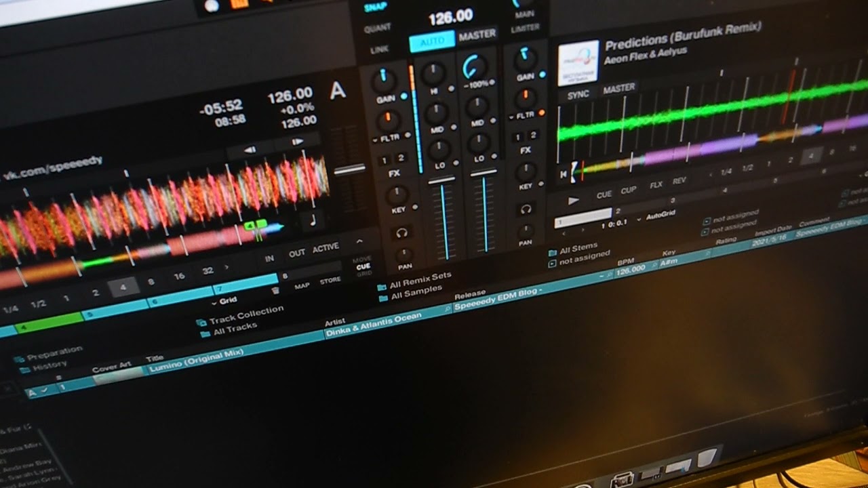The width and height of the screenshot is (868, 488).
Task: Open the Grid panel dropdown
Action: click(x=223, y=300)
